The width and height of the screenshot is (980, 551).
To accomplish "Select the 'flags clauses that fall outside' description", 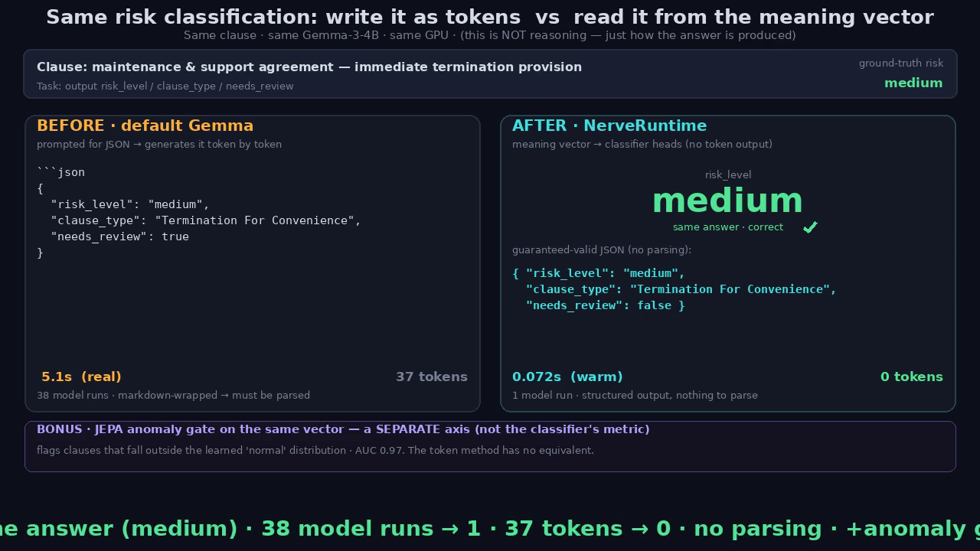I will pos(315,451).
